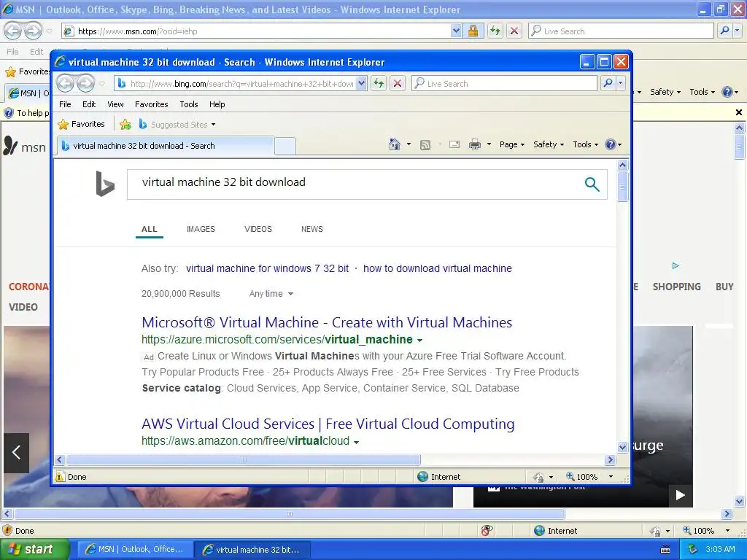Click Home icon in Bing window command bar
Viewport: 747px width, 560px height.
coord(395,144)
